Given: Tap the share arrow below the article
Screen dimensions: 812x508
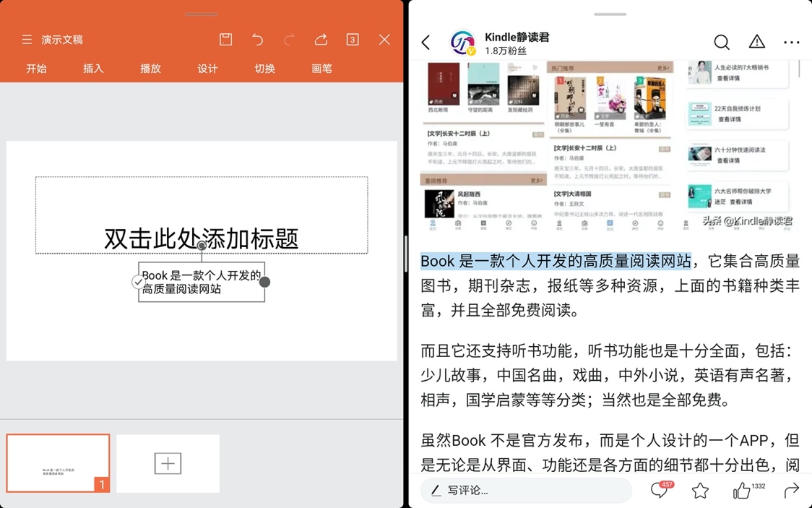Looking at the screenshot, I should [x=792, y=490].
